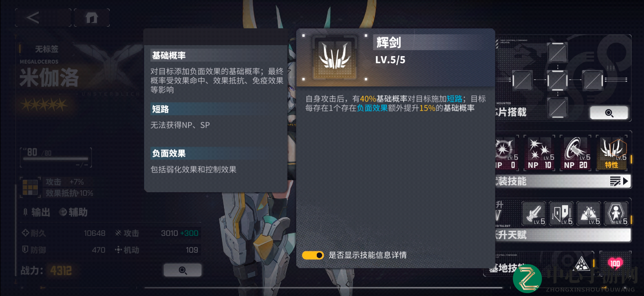Open chip loadout magnifier button

tap(609, 113)
